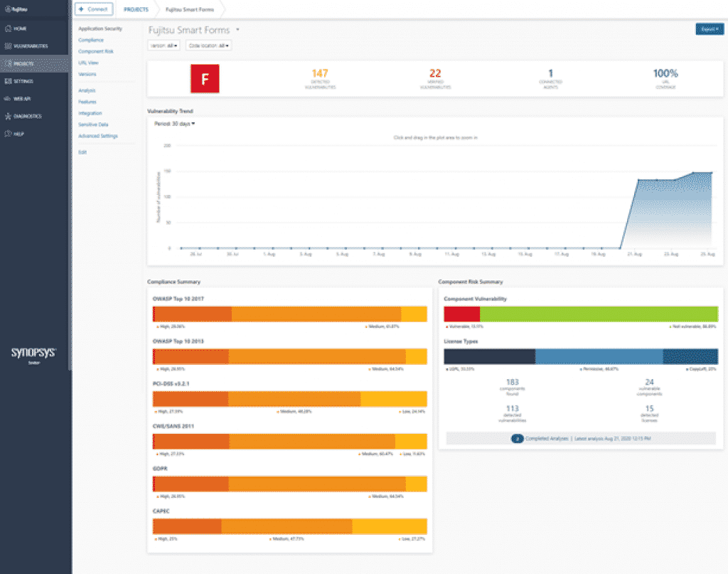Click the Medium segment of CWE/SANS 2011 bar

(x=313, y=442)
